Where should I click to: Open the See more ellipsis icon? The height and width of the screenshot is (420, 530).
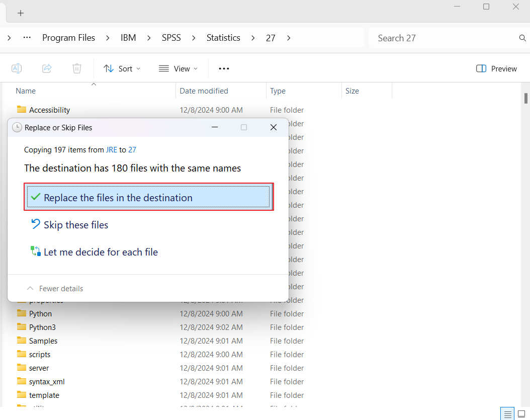224,68
